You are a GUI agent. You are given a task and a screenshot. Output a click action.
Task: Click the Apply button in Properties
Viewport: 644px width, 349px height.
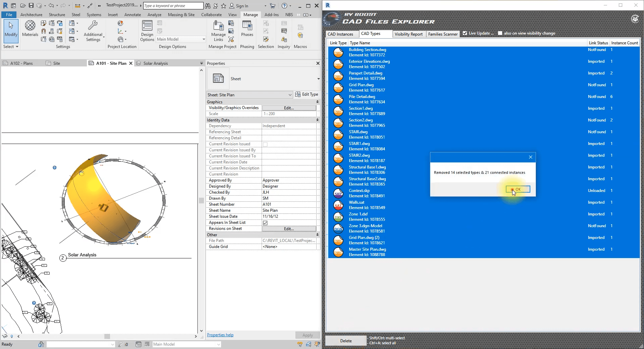pyautogui.click(x=307, y=335)
